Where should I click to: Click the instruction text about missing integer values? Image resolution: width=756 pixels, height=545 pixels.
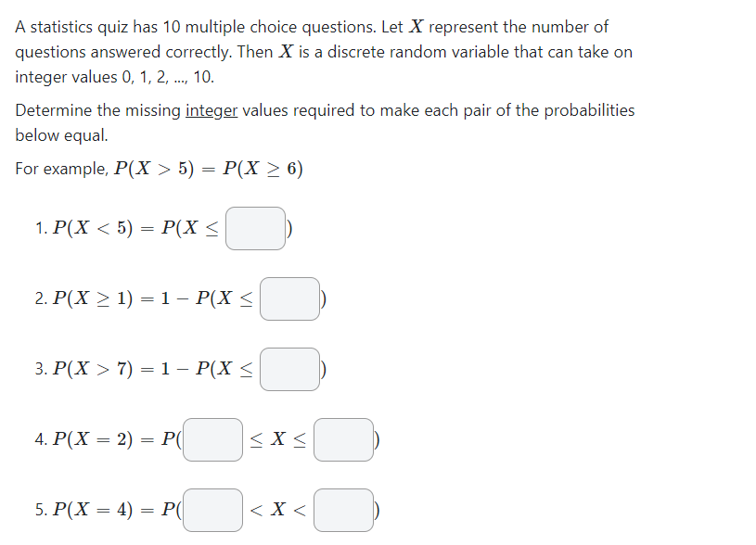click(324, 122)
